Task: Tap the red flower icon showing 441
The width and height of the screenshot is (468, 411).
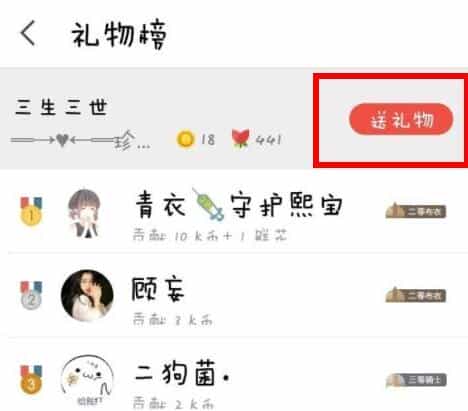Action: tap(240, 138)
